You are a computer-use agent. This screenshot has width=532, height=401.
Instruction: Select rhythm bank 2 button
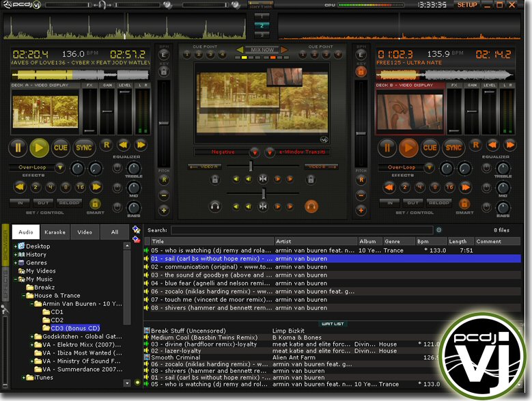point(262,25)
